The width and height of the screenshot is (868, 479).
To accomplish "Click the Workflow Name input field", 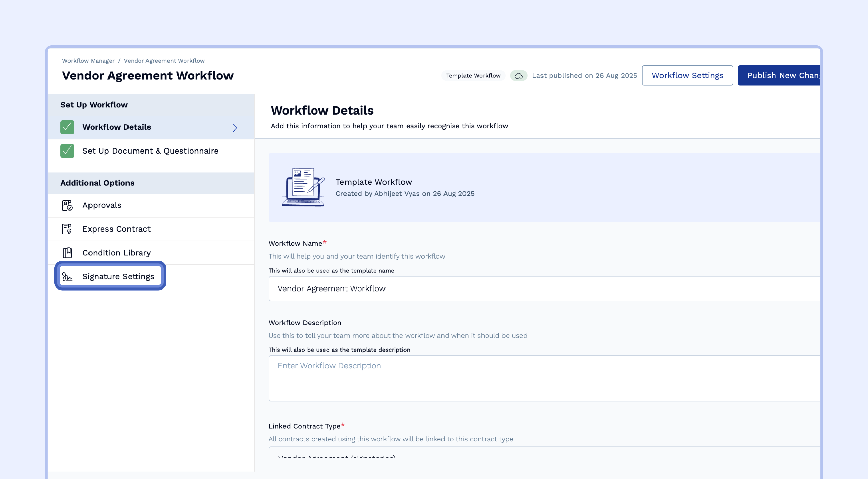I will (x=542, y=288).
